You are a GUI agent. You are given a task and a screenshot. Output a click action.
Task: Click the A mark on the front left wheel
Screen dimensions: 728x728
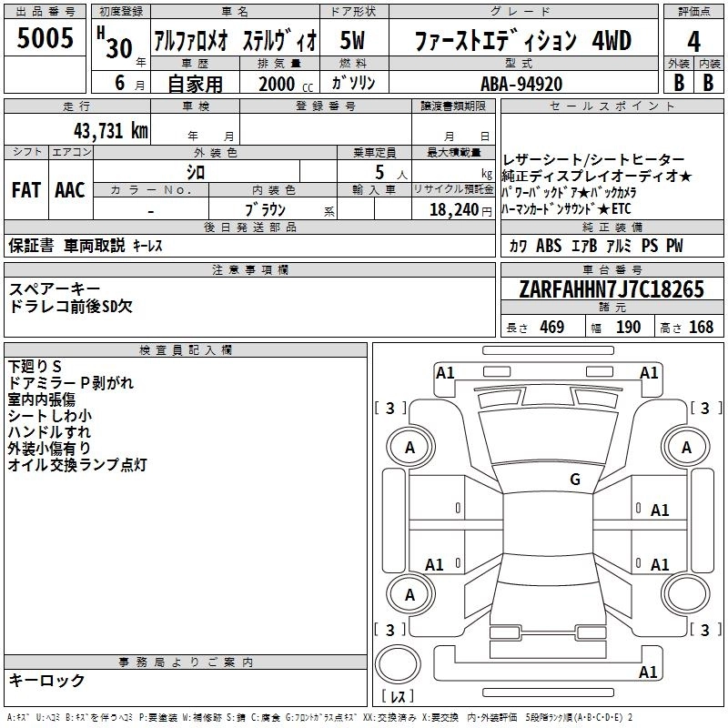pos(410,448)
